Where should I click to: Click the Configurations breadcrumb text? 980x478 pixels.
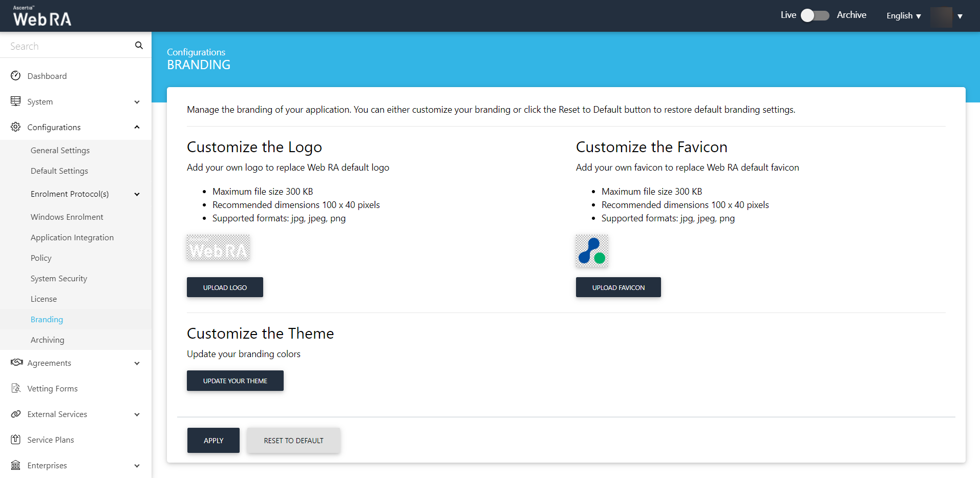tap(196, 52)
